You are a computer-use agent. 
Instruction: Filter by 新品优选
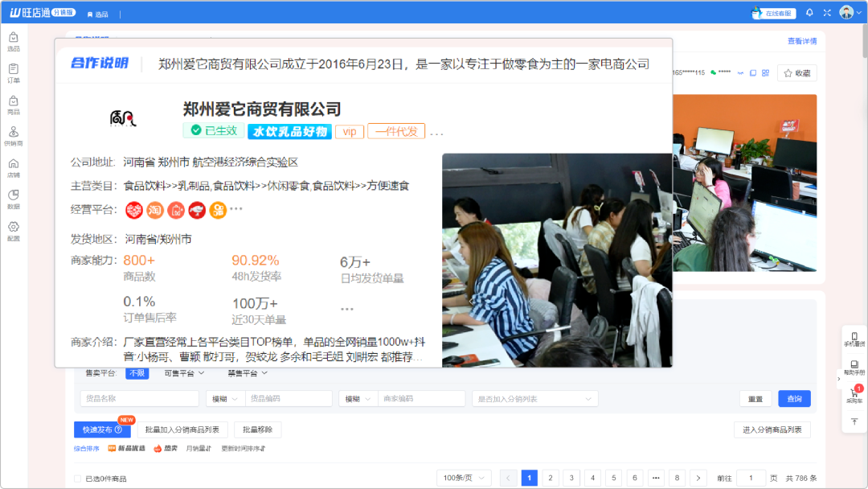click(x=126, y=449)
